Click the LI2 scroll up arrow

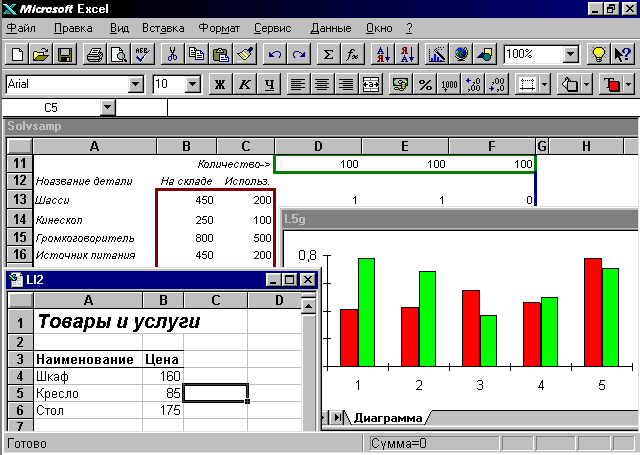pos(309,306)
